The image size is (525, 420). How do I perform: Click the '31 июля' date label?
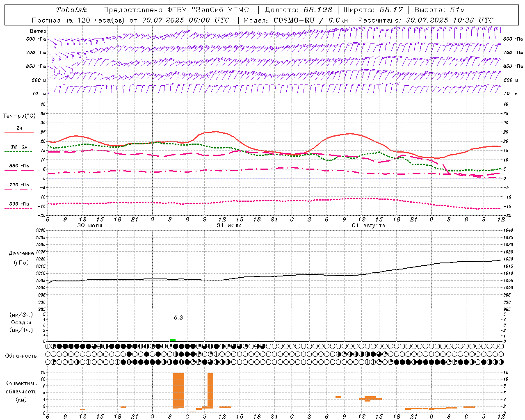pyautogui.click(x=229, y=226)
